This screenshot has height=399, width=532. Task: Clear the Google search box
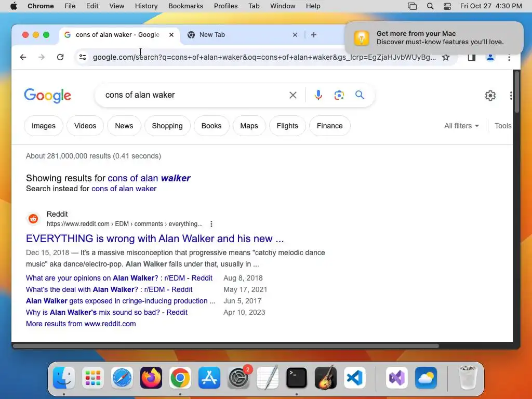pos(293,95)
